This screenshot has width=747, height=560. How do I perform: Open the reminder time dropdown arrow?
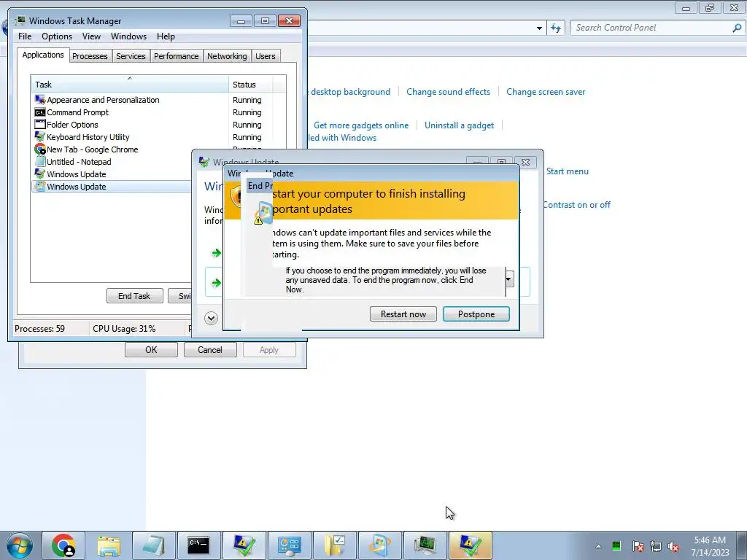[x=509, y=279]
